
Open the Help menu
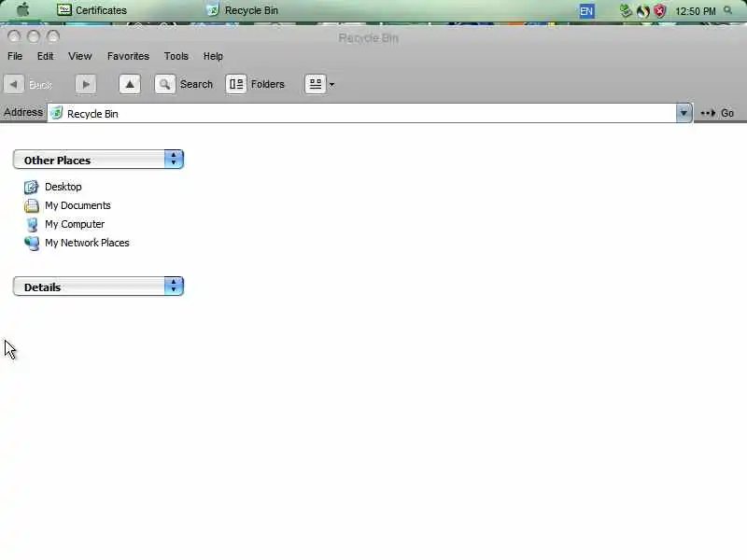click(213, 56)
